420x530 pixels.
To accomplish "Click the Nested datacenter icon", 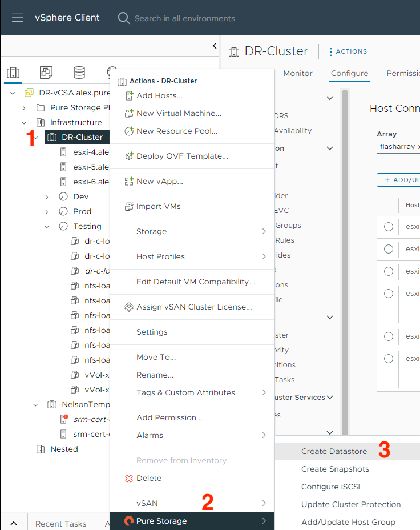I will [x=41, y=449].
